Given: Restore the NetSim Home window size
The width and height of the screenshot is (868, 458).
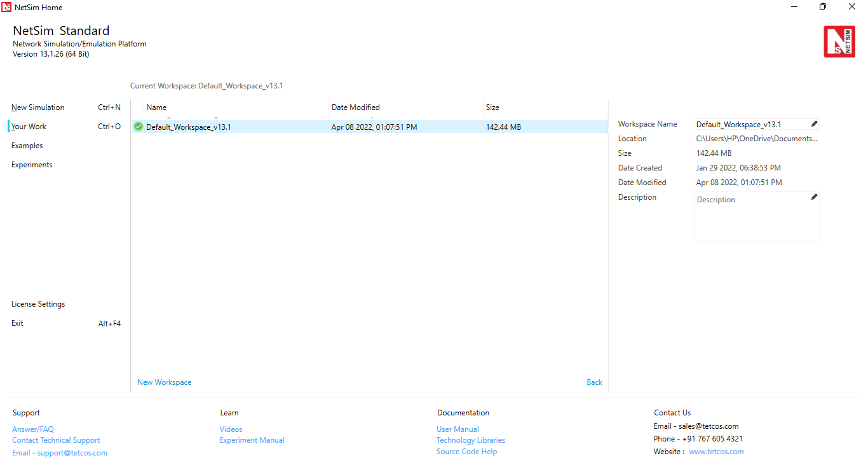Looking at the screenshot, I should 823,7.
